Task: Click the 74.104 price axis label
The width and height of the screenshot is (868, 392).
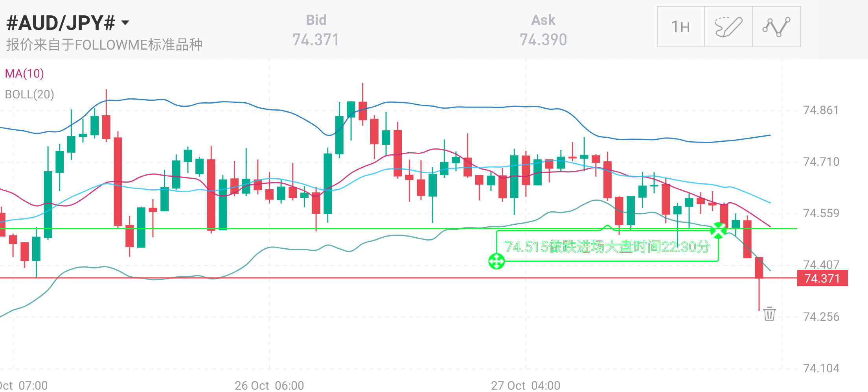Action: pos(821,368)
